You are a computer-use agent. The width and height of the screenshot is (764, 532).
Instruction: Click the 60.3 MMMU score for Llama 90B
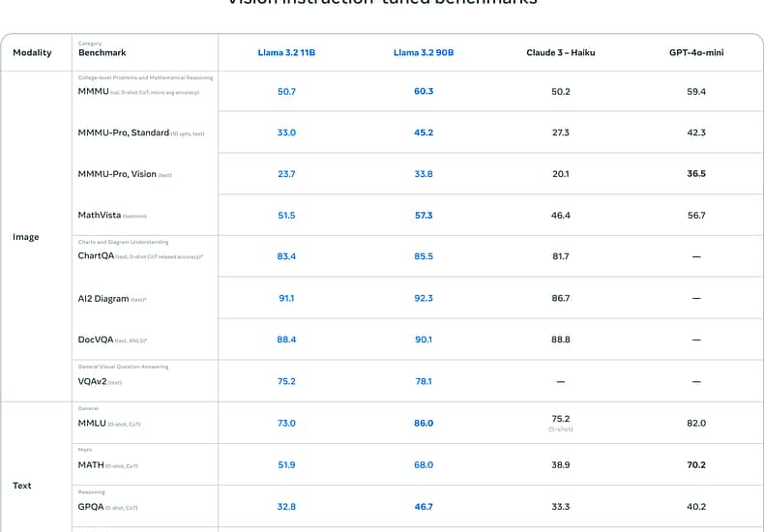click(424, 91)
